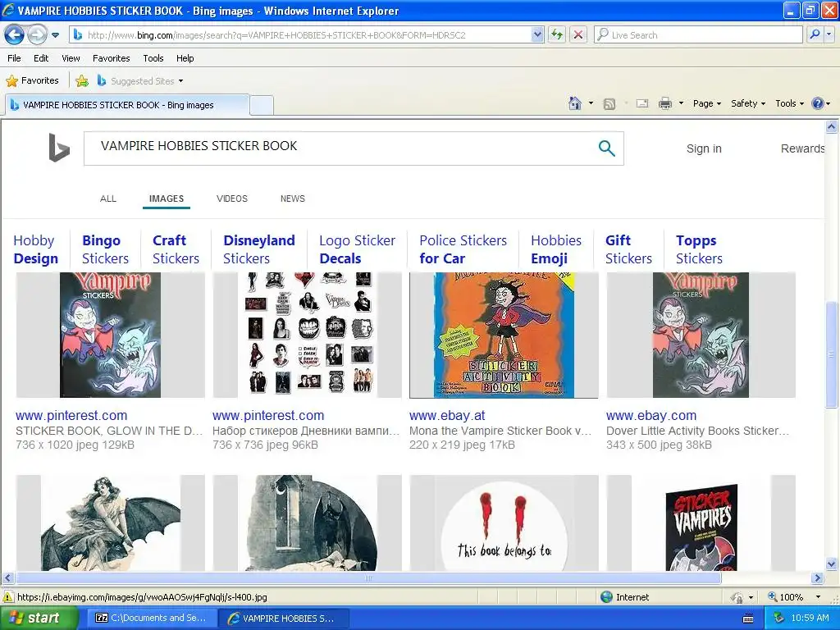This screenshot has height=630, width=840.
Task: Click the Favorites star button
Action: [x=32, y=80]
